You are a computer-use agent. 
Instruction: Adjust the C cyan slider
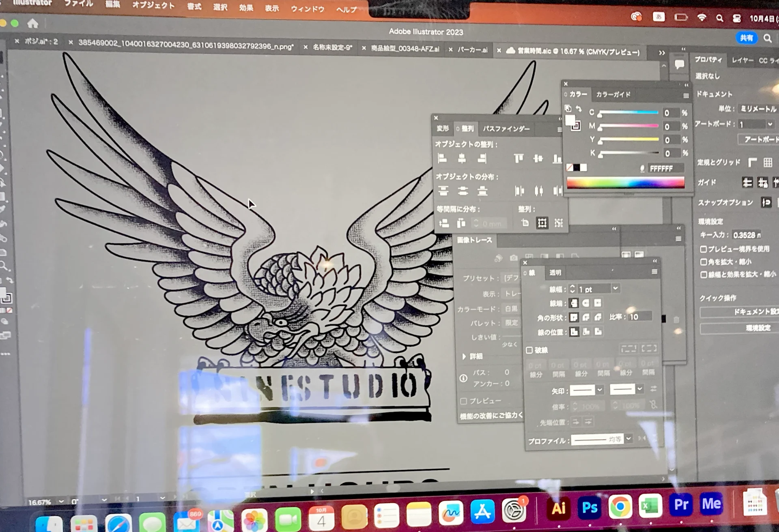(x=628, y=112)
